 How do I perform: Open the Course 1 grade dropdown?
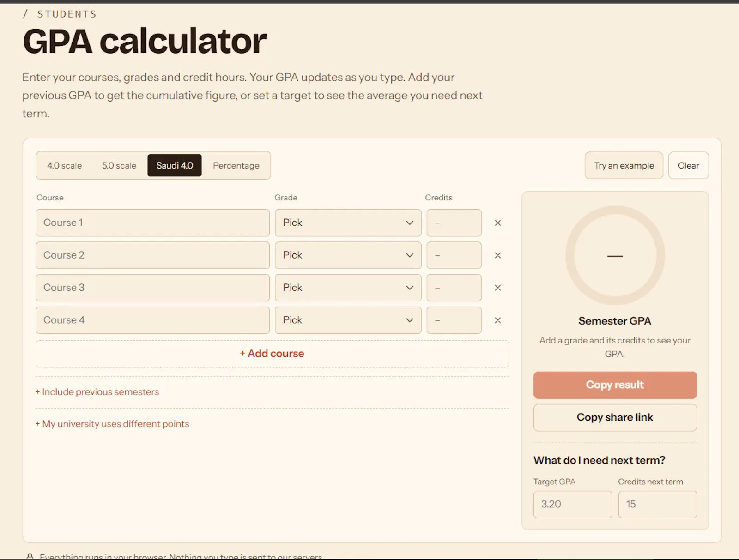pos(348,223)
